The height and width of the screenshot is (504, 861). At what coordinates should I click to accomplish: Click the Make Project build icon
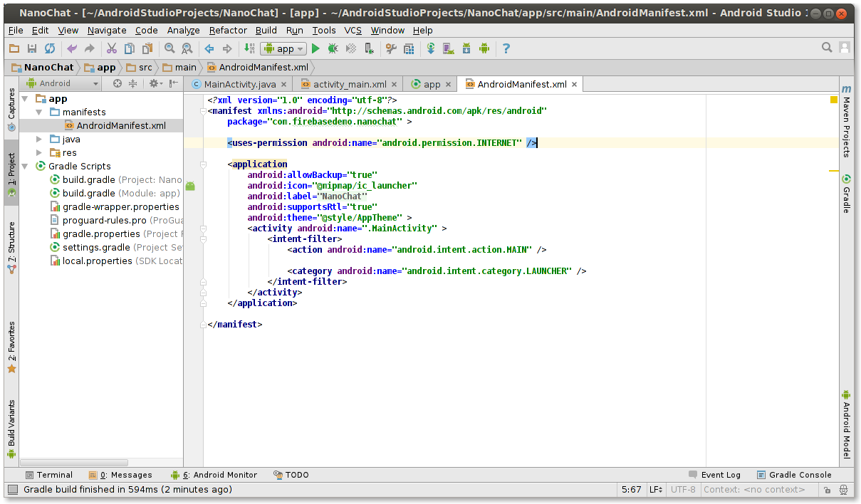click(x=249, y=48)
